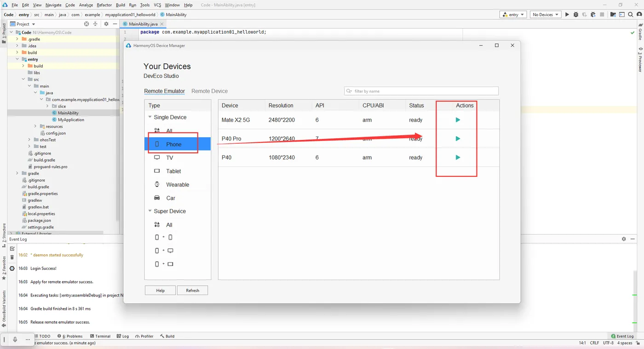Open the device/previewer window icon
The image size is (644, 349).
[x=621, y=15]
